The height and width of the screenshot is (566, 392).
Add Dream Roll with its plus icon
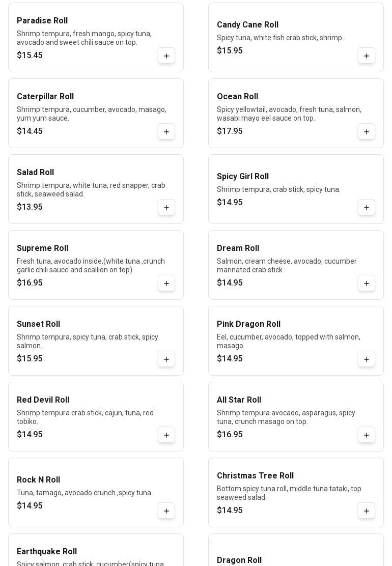point(367,283)
